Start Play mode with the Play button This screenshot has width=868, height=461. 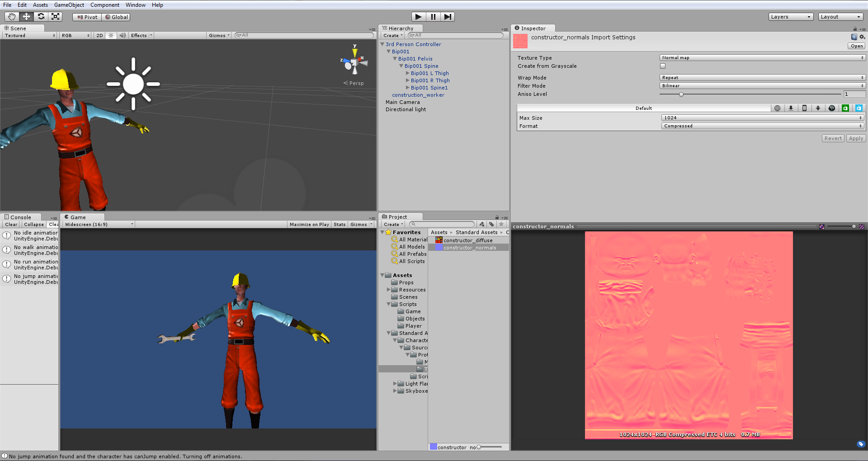pyautogui.click(x=419, y=17)
